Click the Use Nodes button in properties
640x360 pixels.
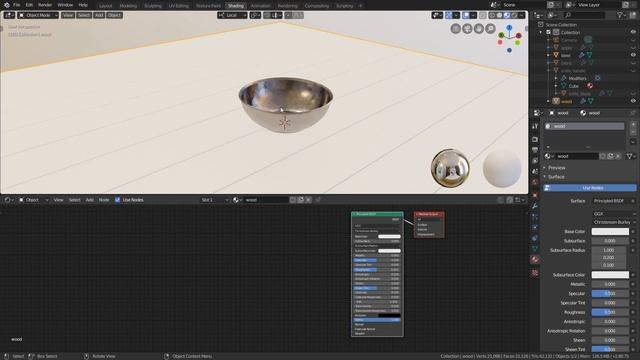pos(590,188)
